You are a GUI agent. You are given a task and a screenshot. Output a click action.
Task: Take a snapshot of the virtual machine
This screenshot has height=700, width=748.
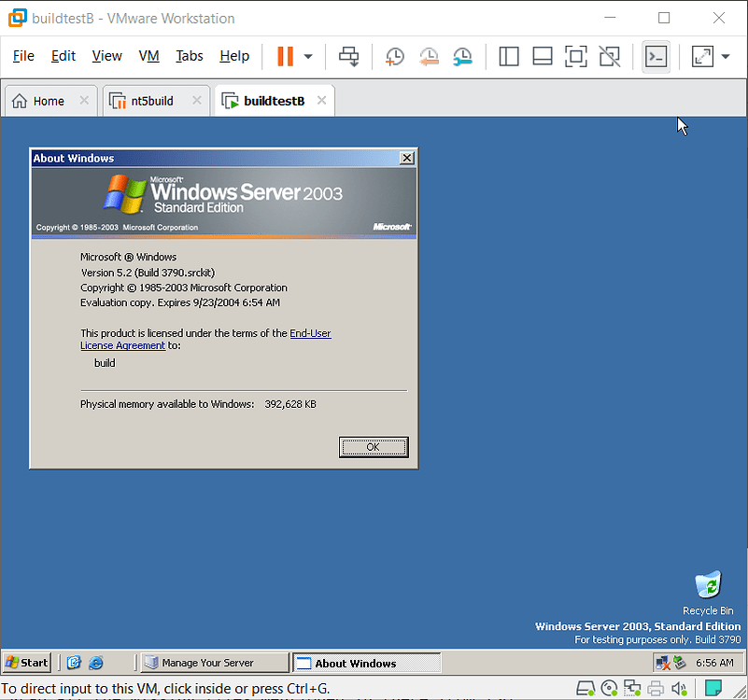click(x=394, y=57)
